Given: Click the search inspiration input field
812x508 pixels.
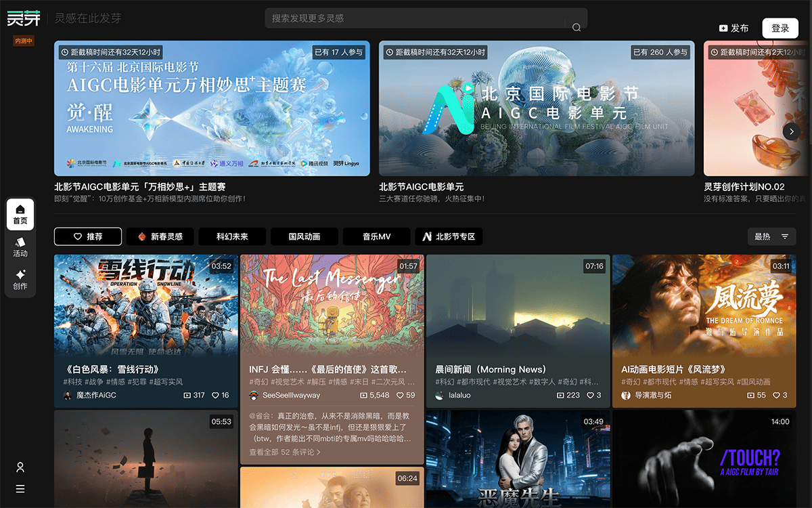Looking at the screenshot, I should (x=416, y=18).
